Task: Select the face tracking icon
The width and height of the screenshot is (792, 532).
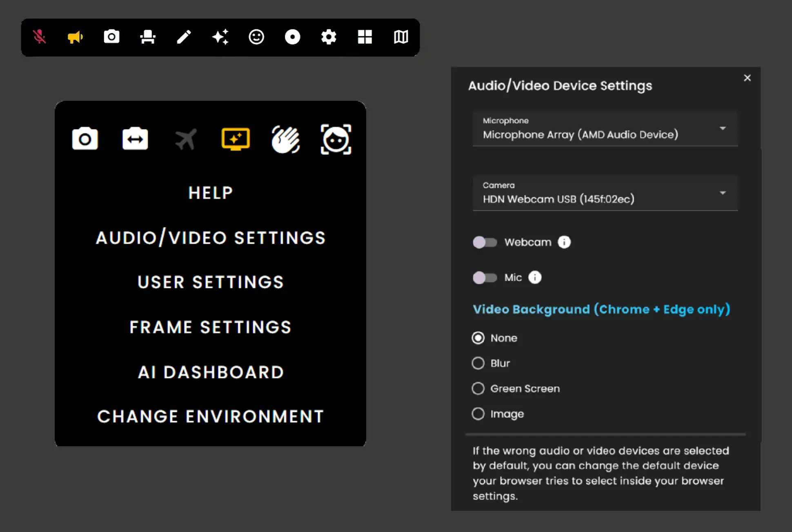Action: point(336,140)
